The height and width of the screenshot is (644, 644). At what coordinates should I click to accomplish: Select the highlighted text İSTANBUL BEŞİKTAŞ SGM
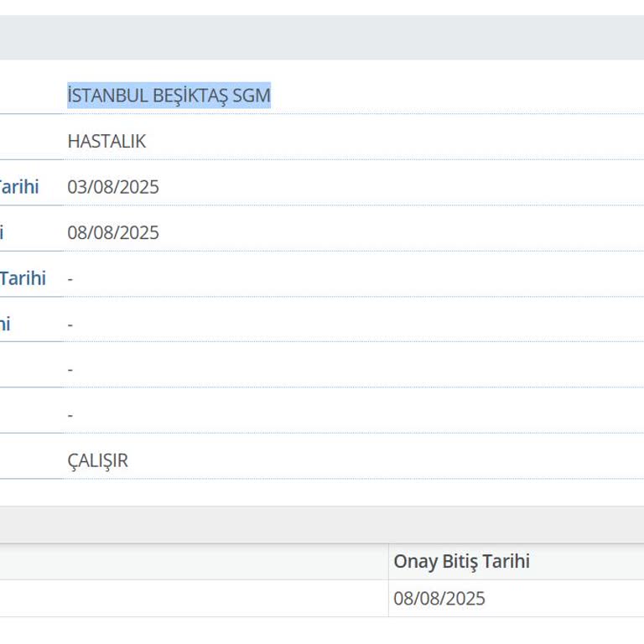169,96
